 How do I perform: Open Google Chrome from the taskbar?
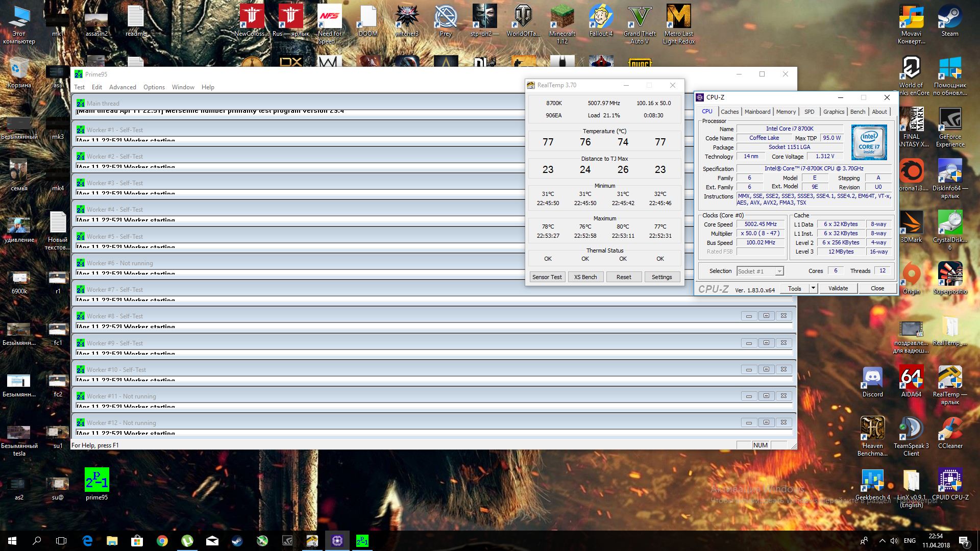(x=162, y=541)
